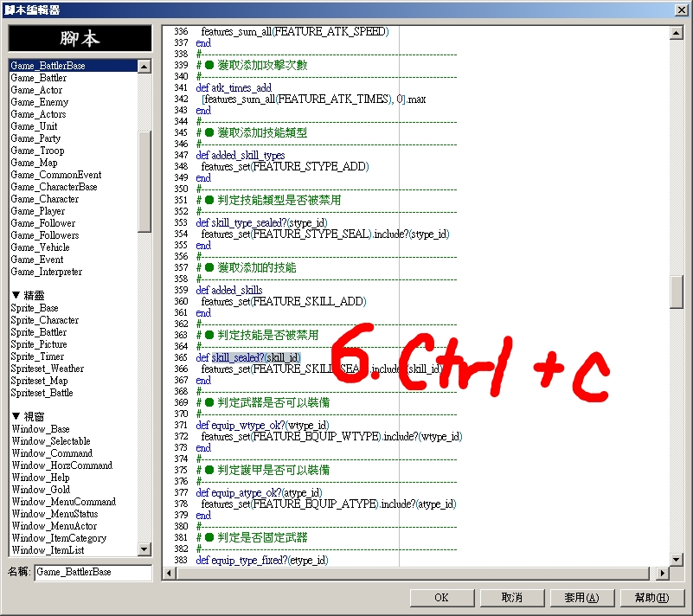The width and height of the screenshot is (693, 616).
Task: Select Game_Actors in the list
Action: click(38, 114)
